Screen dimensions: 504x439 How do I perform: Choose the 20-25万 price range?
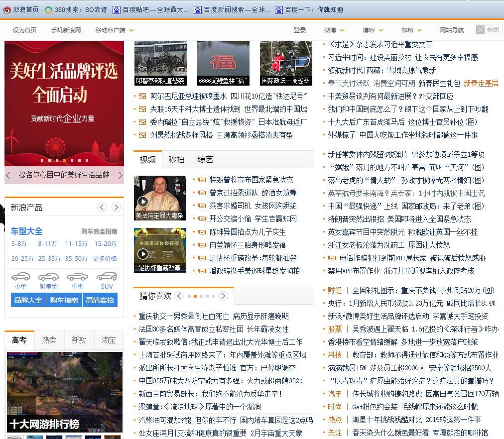(x=22, y=258)
